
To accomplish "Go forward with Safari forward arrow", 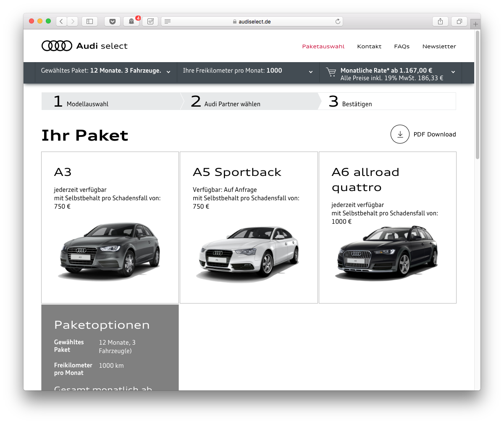I will 73,21.
